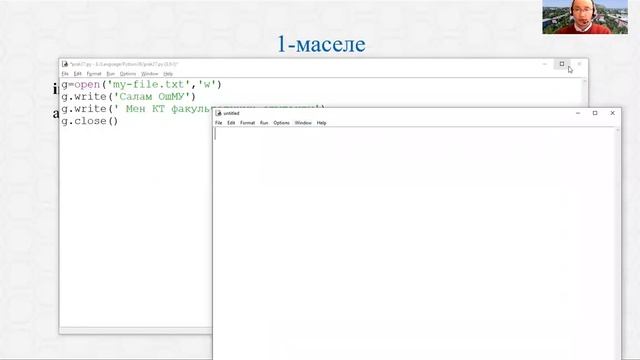Open Edit menu in the untitled window
Image resolution: width=640 pixels, height=360 pixels.
coord(231,123)
